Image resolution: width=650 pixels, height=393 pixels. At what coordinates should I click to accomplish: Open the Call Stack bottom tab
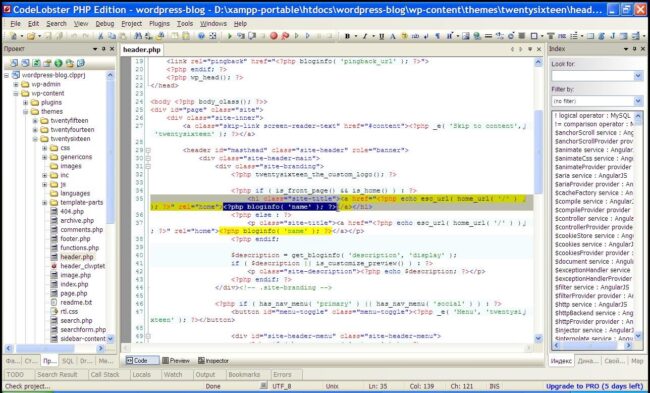click(x=105, y=374)
